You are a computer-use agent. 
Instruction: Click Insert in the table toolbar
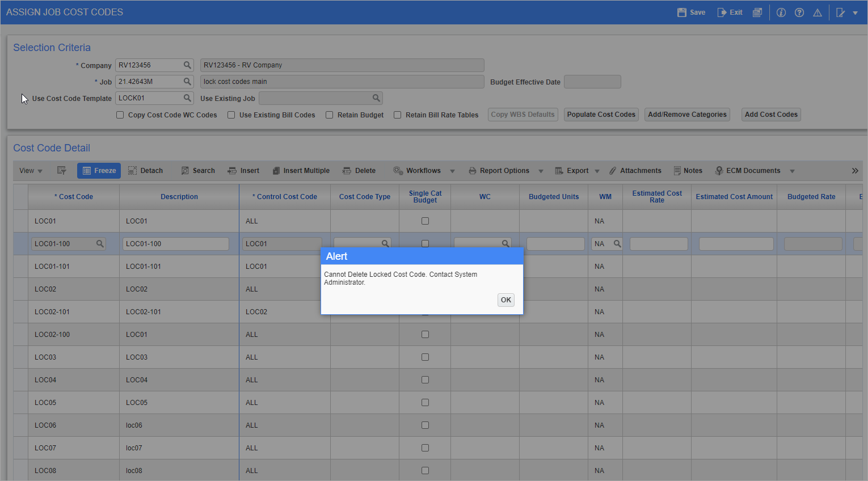pyautogui.click(x=243, y=171)
